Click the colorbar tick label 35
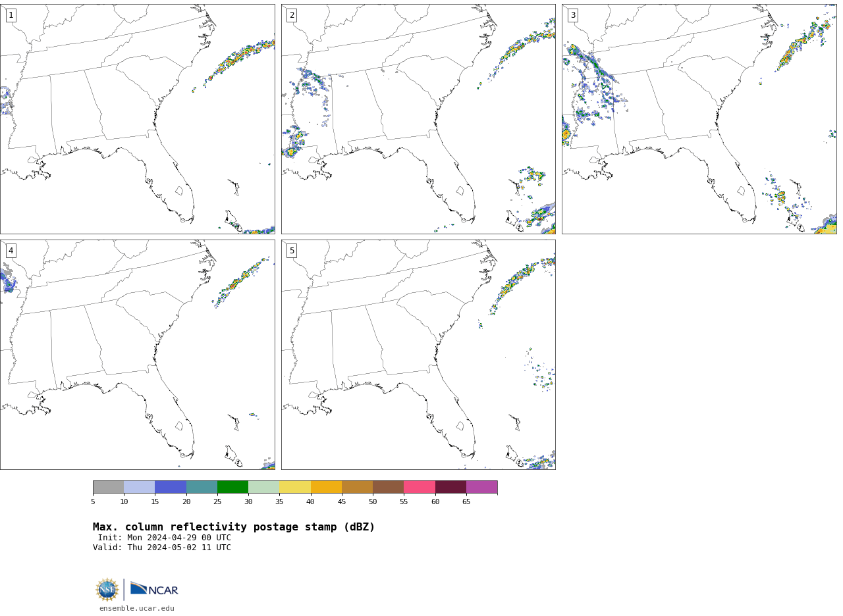Screen dimensions: 843x616 279,502
